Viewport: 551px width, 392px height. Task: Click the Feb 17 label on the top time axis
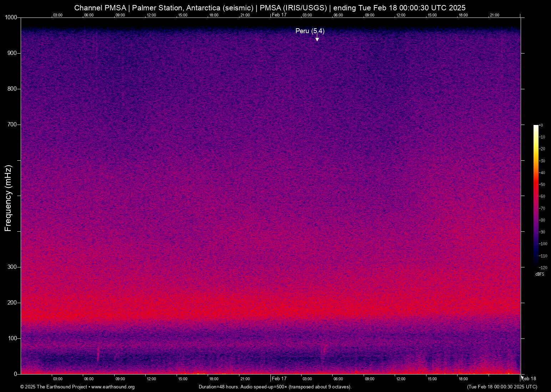point(279,15)
